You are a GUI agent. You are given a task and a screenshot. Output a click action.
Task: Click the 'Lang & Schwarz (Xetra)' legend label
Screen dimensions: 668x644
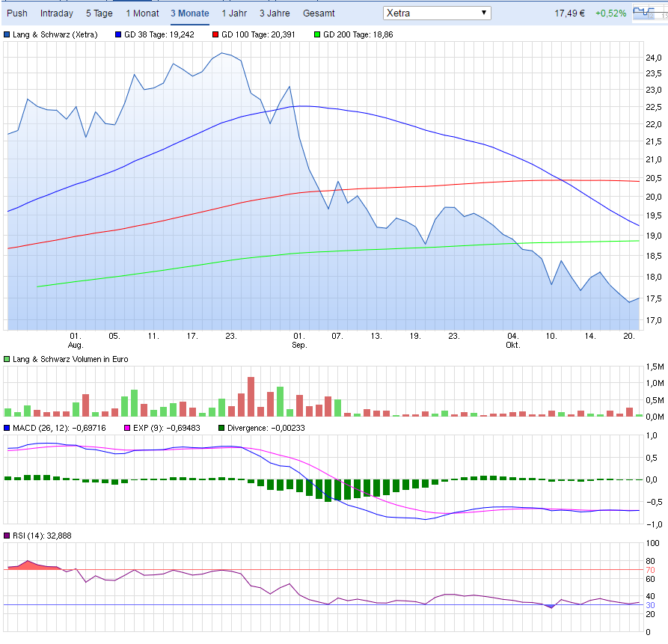[55, 34]
